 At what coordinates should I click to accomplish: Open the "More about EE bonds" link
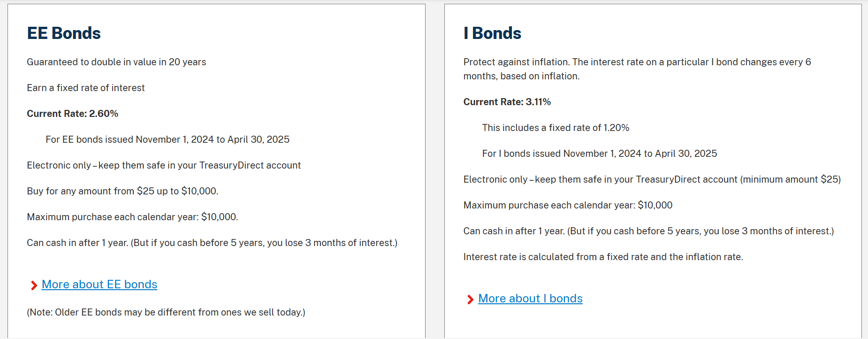click(99, 285)
